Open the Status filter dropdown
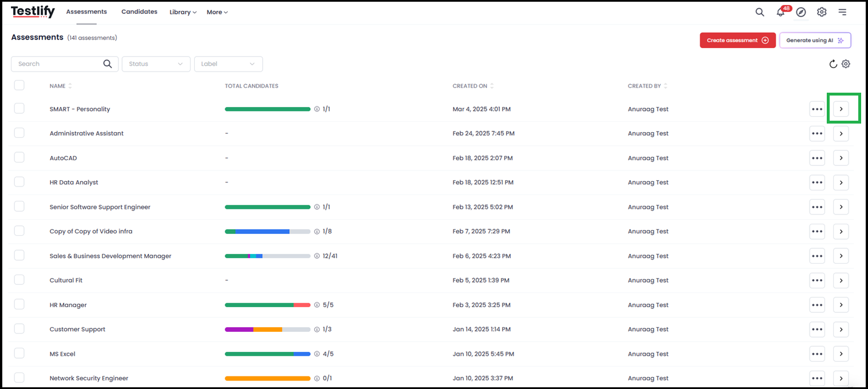868x389 pixels. coord(156,64)
